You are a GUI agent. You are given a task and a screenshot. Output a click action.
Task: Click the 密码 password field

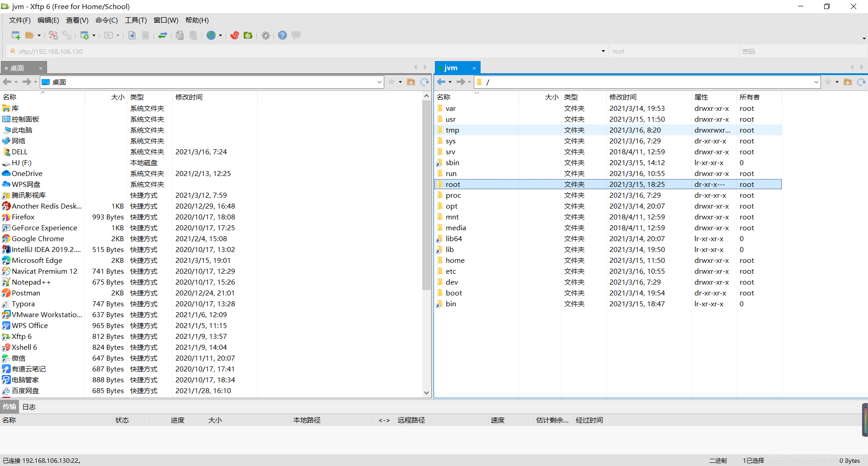[x=802, y=52]
